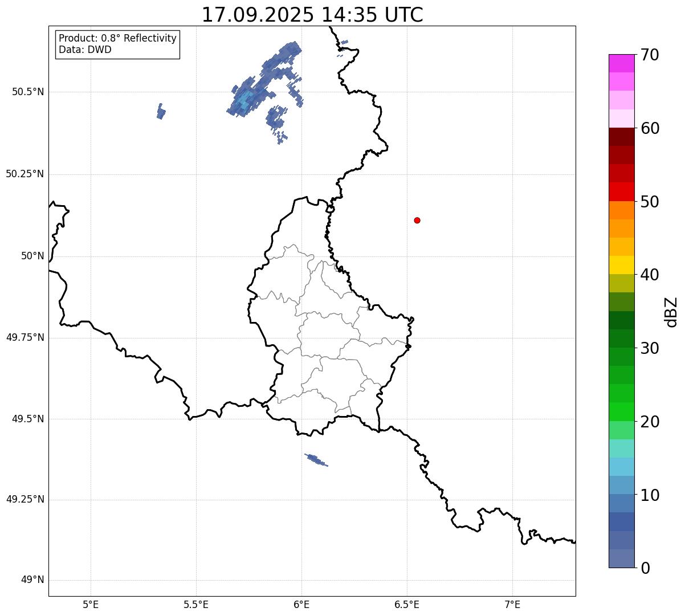Click the 20 tick label on the colorbar
The width and height of the screenshot is (685, 616).
tap(649, 422)
